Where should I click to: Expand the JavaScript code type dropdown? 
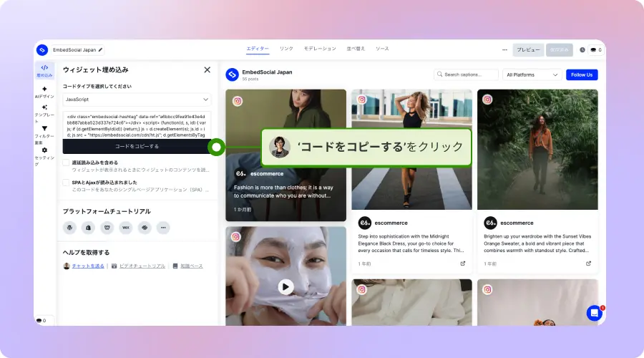[137, 100]
